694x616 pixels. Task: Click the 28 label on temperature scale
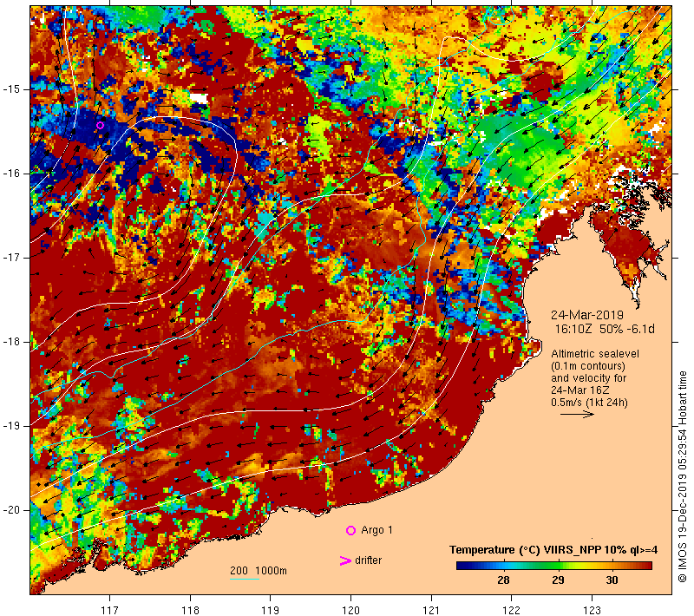point(503,580)
